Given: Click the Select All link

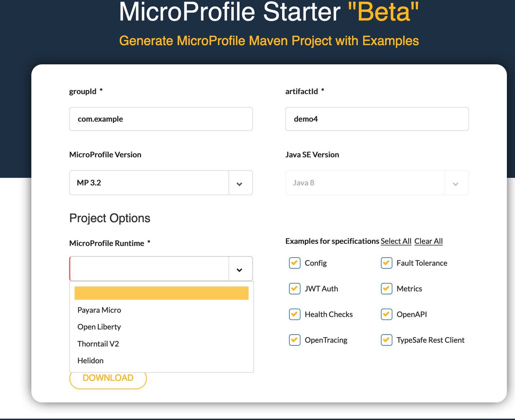Looking at the screenshot, I should (x=396, y=241).
